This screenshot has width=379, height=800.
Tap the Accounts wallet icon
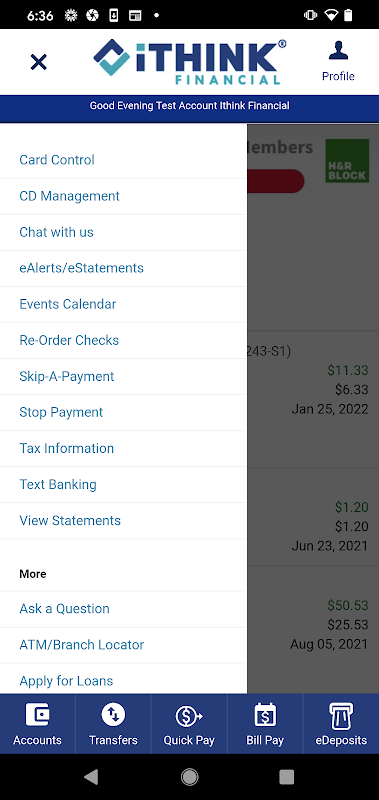pos(37,714)
